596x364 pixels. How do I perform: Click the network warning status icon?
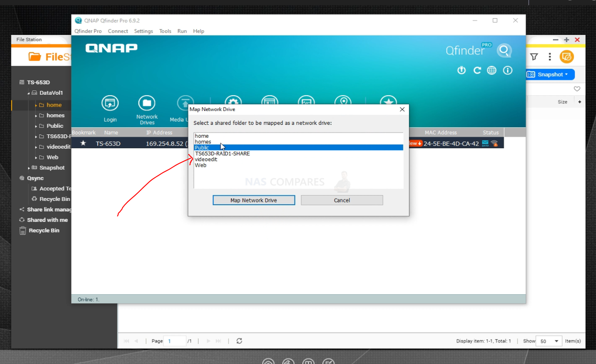(x=494, y=143)
